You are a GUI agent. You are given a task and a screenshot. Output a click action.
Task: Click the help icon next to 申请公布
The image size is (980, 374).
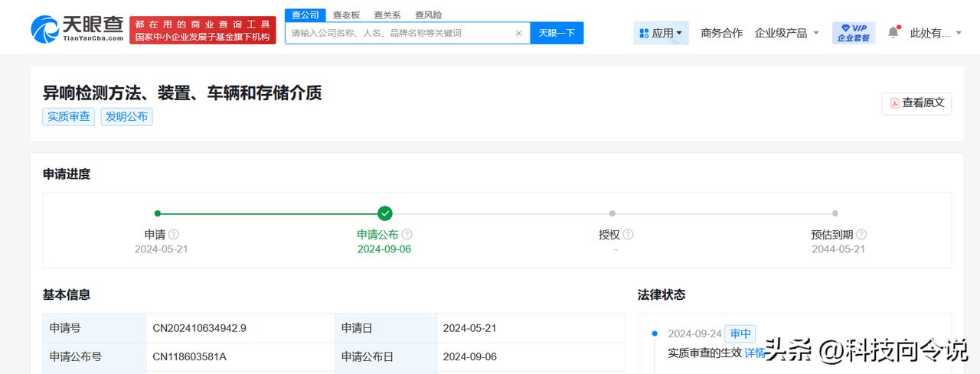coord(407,235)
